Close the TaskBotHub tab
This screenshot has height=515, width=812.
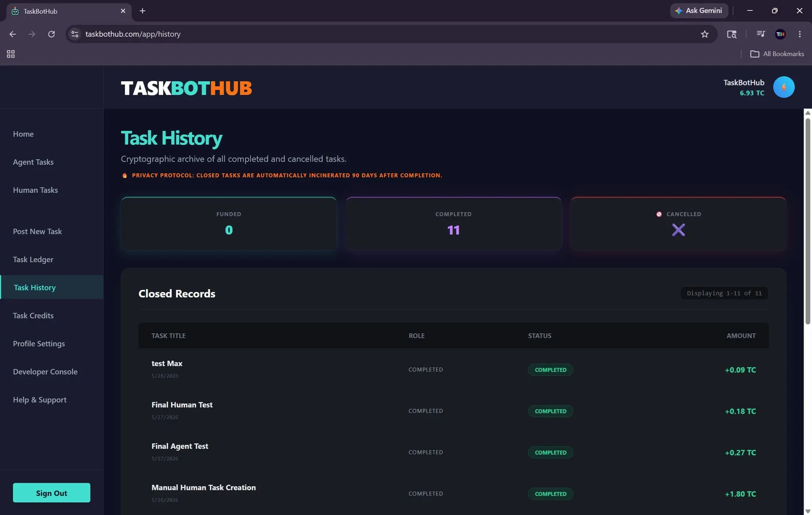point(123,11)
